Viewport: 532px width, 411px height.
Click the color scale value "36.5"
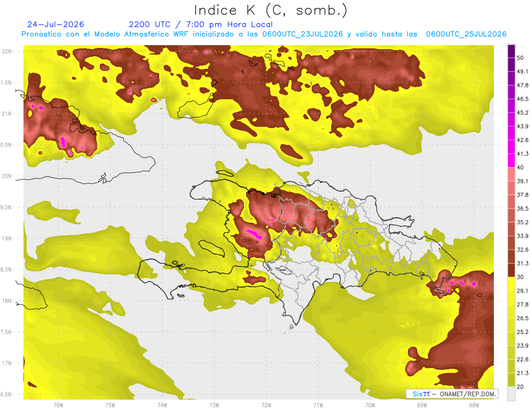(x=523, y=208)
